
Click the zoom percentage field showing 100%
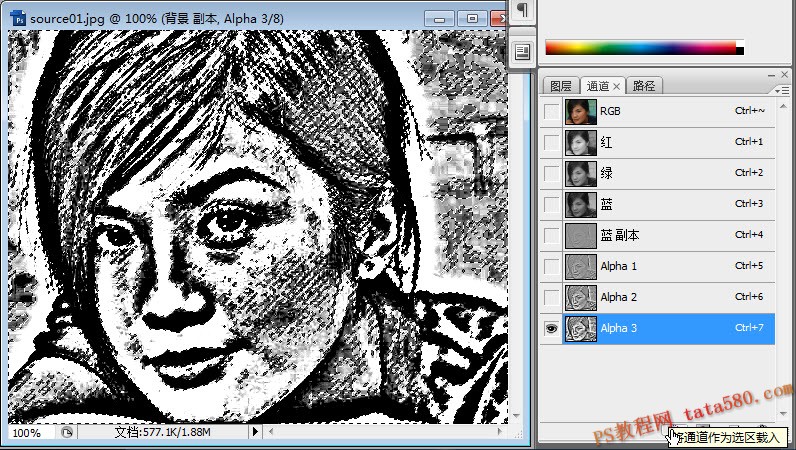(29, 433)
